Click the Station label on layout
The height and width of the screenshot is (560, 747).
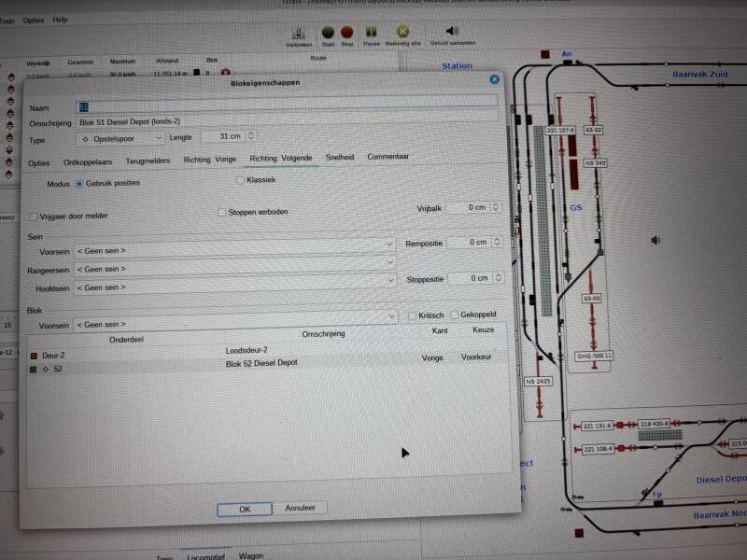457,66
